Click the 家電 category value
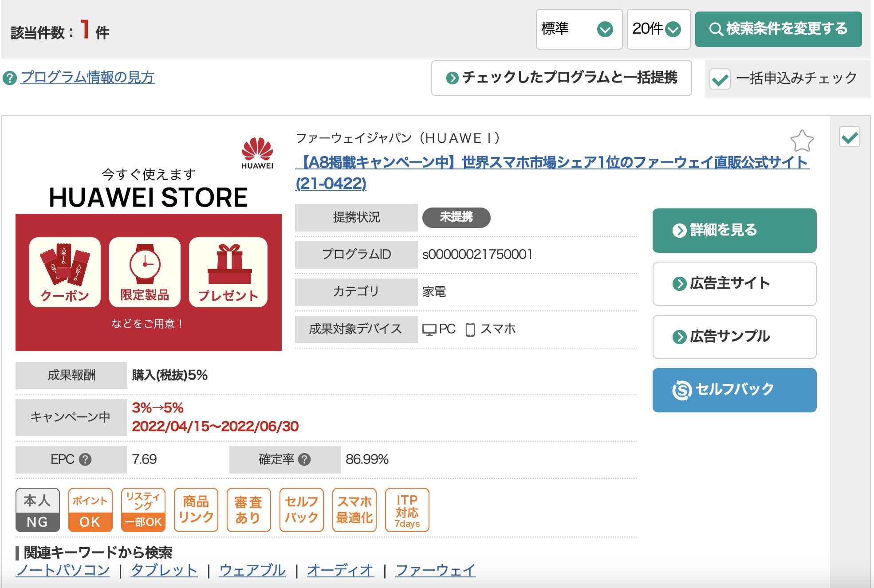The height and width of the screenshot is (588, 874). pyautogui.click(x=434, y=292)
